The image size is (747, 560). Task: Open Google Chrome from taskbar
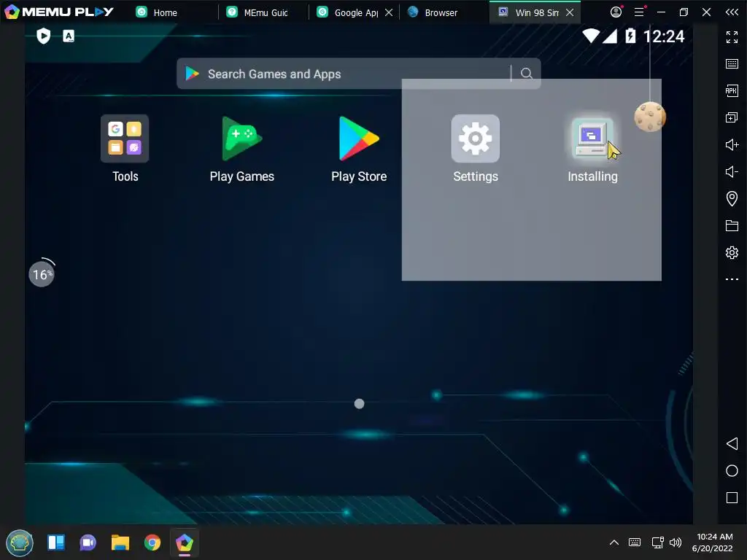(x=152, y=542)
